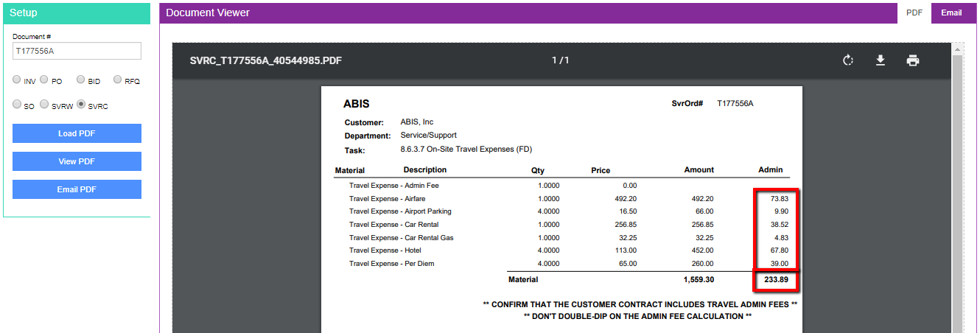Click the Per Diem price 65.00
This screenshot has width=980, height=333.
pyautogui.click(x=629, y=264)
